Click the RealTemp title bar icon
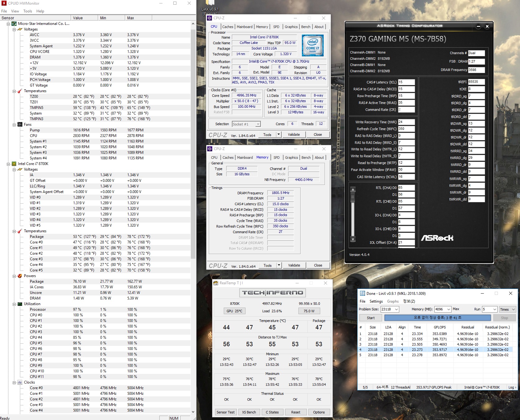This screenshot has height=420, width=520. 216,283
